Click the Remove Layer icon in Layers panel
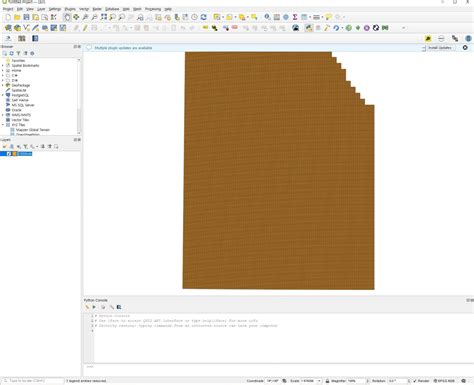The width and height of the screenshot is (474, 385). tap(56, 146)
